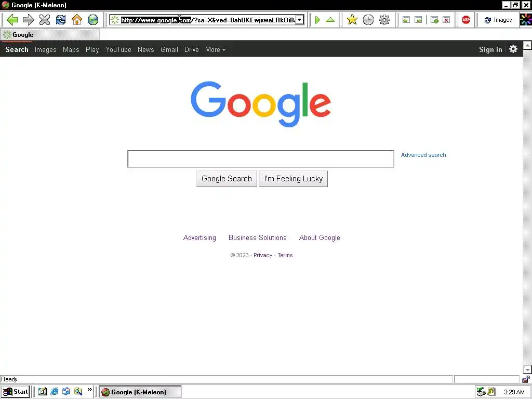
Task: Reload the page with the Refresh icon
Action: (61, 20)
